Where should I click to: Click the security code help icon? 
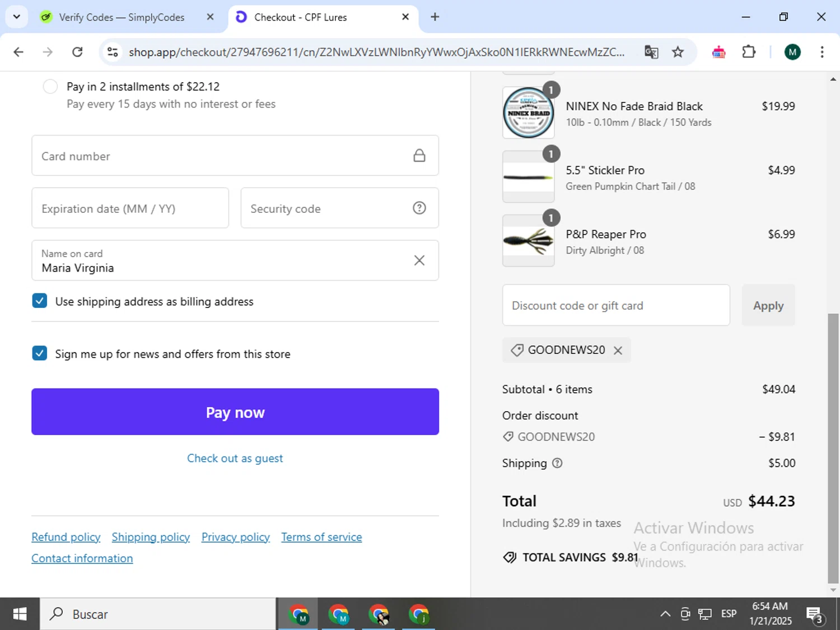(419, 208)
